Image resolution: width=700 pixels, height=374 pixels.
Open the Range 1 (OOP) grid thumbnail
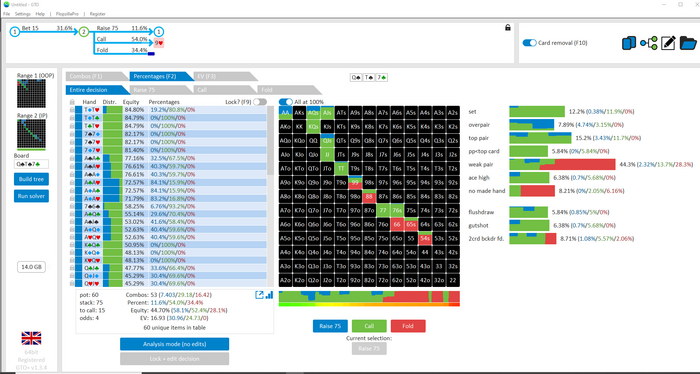(x=31, y=94)
